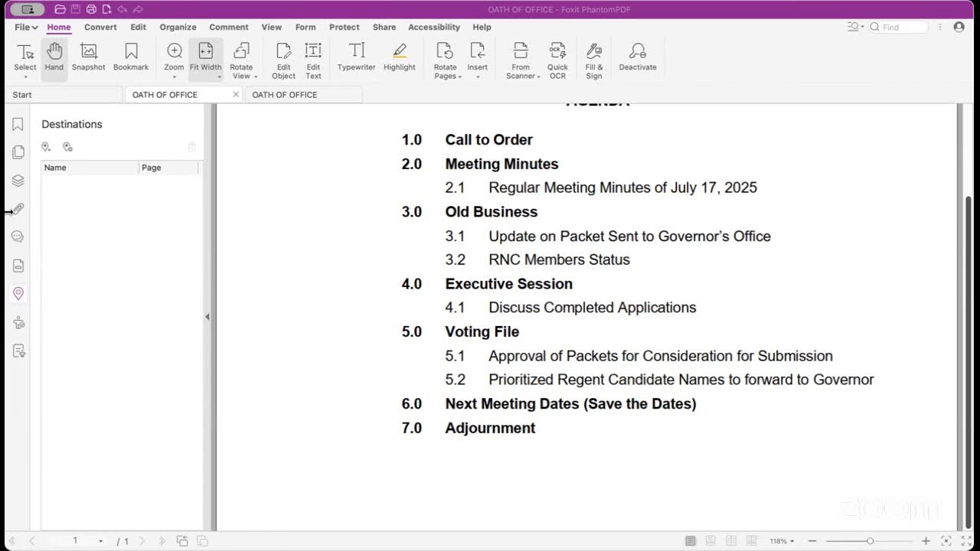Open the zoom percentage 118% dropdown
Viewport: 980px width, 551px height.
pos(782,541)
